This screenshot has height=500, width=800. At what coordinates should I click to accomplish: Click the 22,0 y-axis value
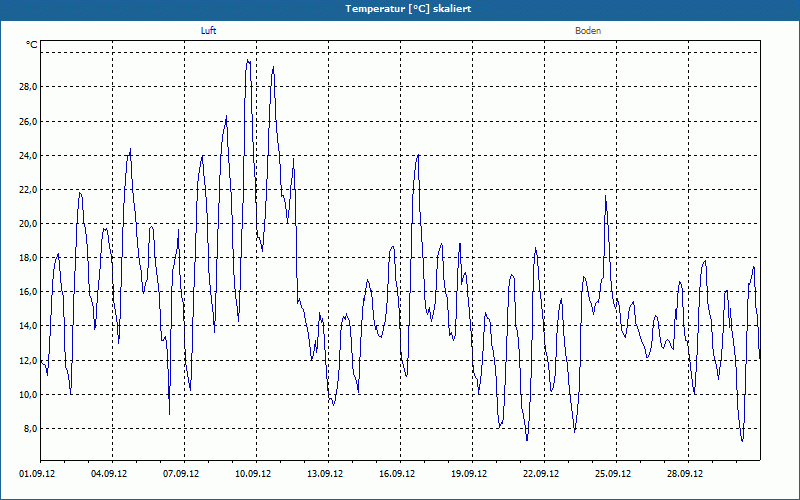(28, 190)
